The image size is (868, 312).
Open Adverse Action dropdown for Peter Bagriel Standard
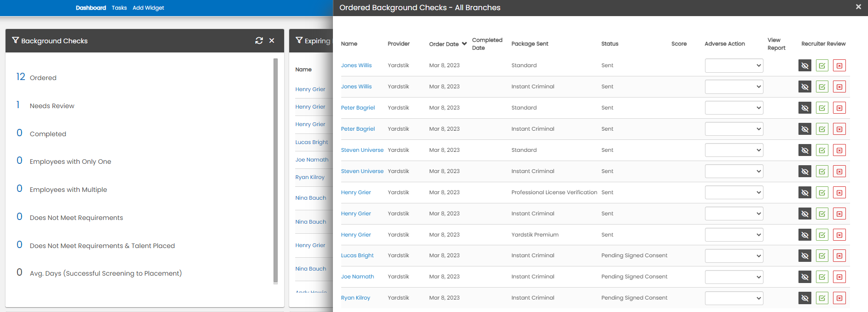coord(734,108)
